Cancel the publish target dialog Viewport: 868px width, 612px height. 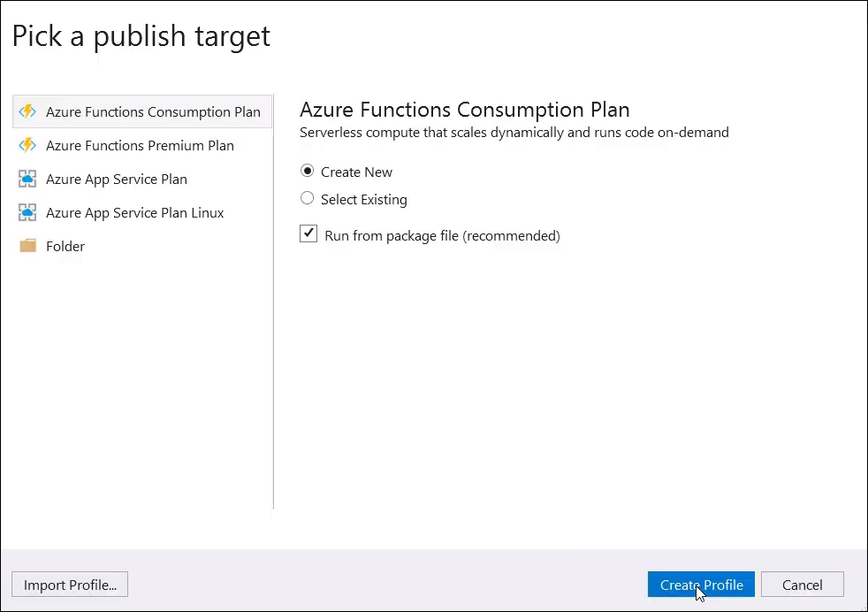[x=802, y=585]
